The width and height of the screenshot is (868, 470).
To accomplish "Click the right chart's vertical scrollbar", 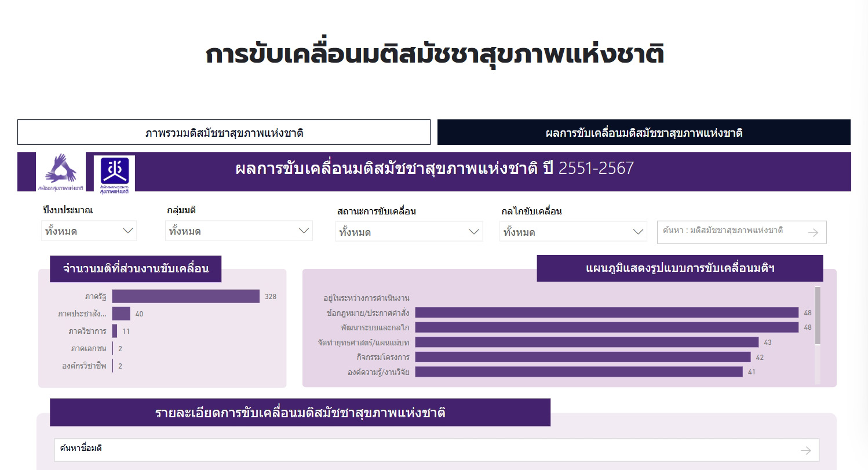I will click(818, 316).
